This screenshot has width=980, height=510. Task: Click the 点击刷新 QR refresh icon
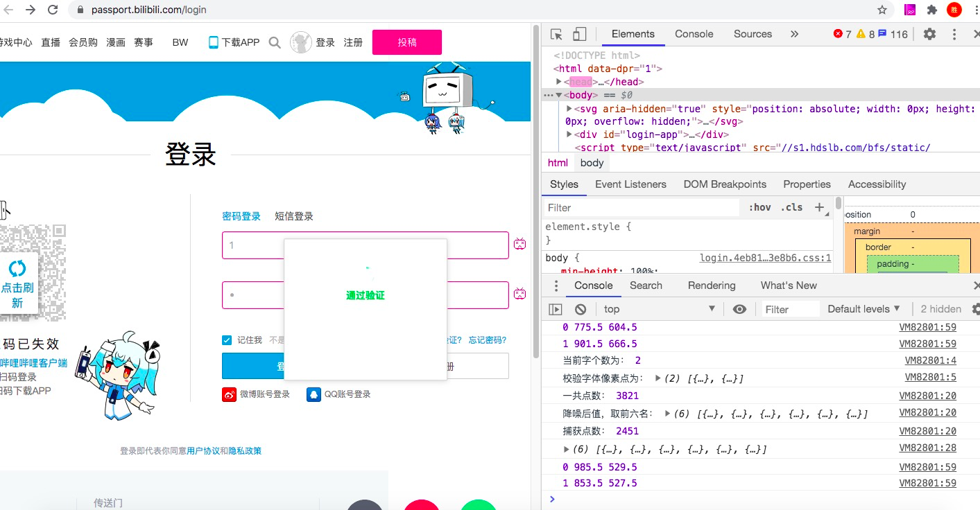click(17, 268)
